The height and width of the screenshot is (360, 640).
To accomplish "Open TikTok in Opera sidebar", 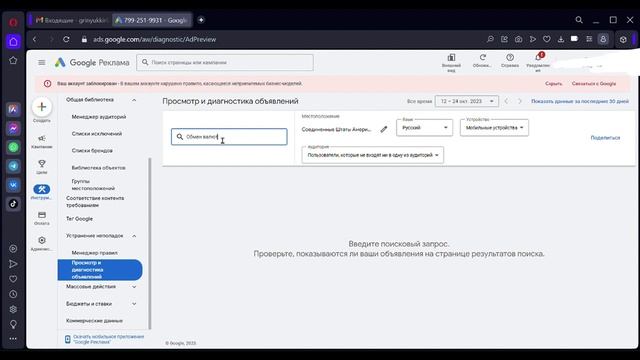I will [13, 204].
